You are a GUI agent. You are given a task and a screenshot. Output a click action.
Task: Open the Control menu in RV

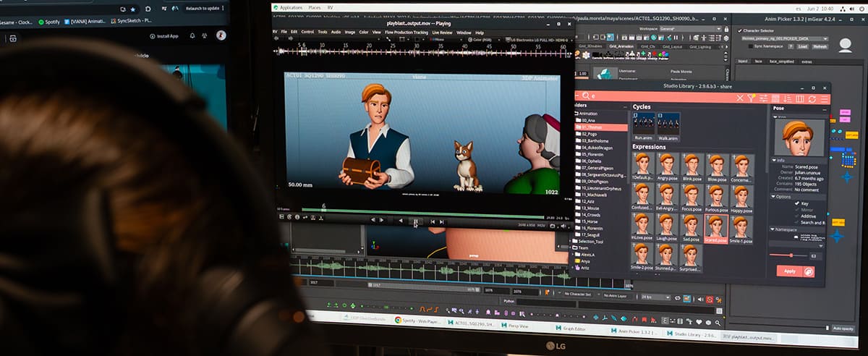pos(307,32)
